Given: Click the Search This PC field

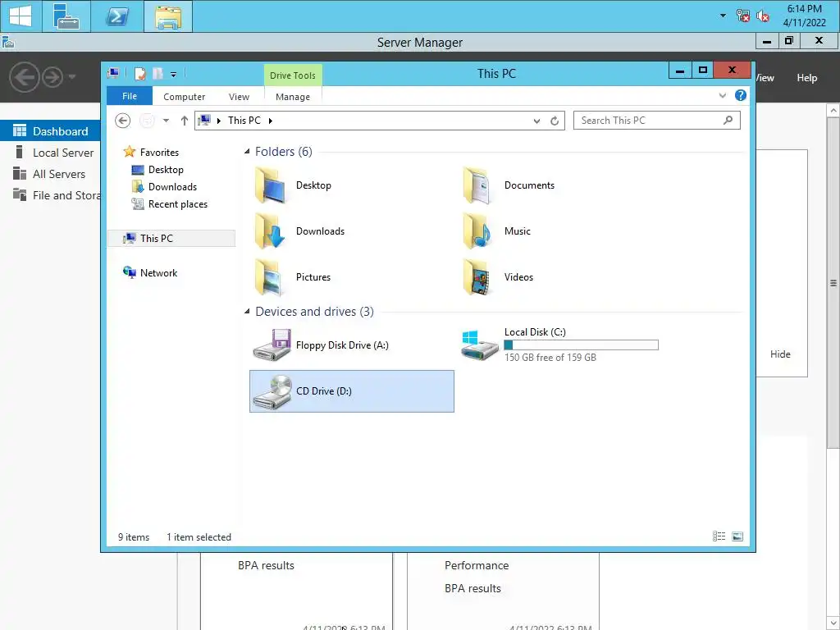Looking at the screenshot, I should click(x=657, y=121).
